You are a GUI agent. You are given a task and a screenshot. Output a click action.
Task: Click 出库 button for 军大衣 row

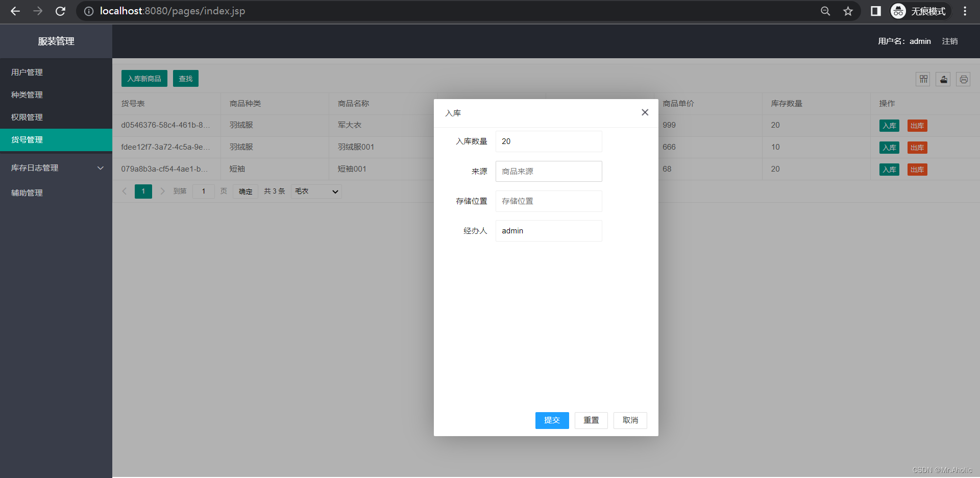(x=917, y=126)
